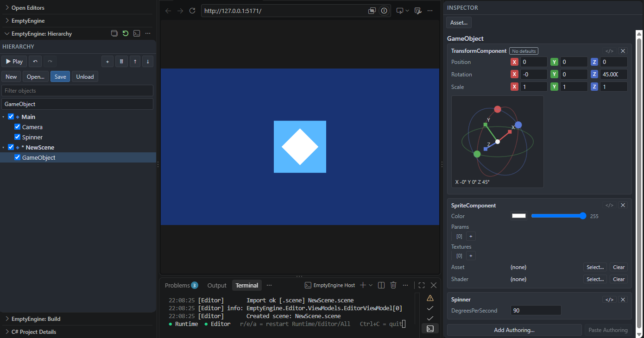Open the white Color swatch in SpriteComponent
Image resolution: width=644 pixels, height=338 pixels.
[519, 216]
